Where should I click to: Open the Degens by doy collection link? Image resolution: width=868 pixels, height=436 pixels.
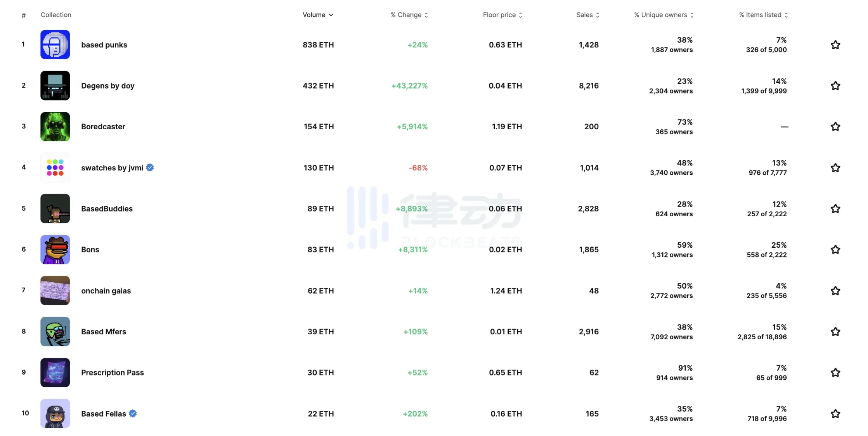(x=107, y=85)
